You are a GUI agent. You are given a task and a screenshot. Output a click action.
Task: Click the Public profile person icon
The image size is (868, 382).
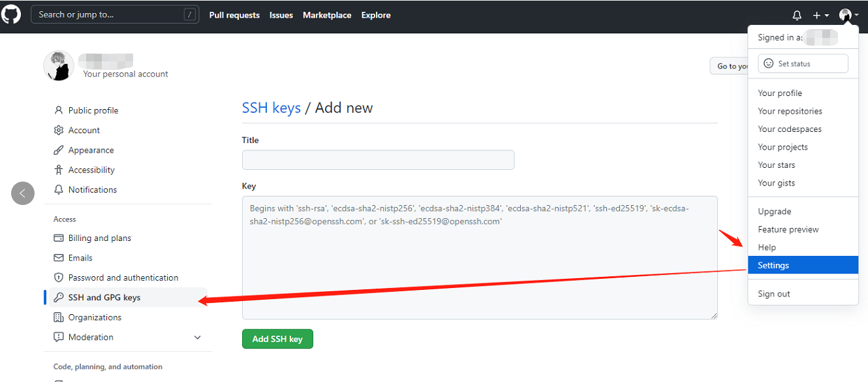coord(59,110)
